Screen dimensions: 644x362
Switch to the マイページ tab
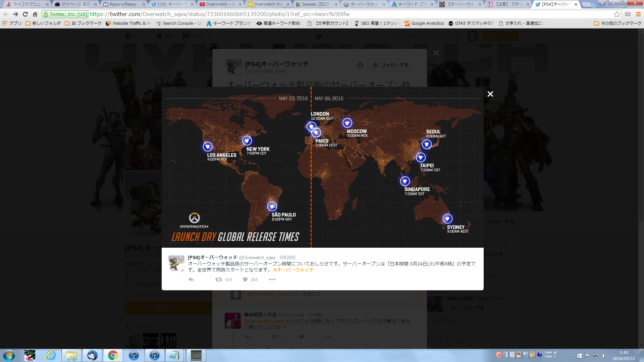point(75,4)
